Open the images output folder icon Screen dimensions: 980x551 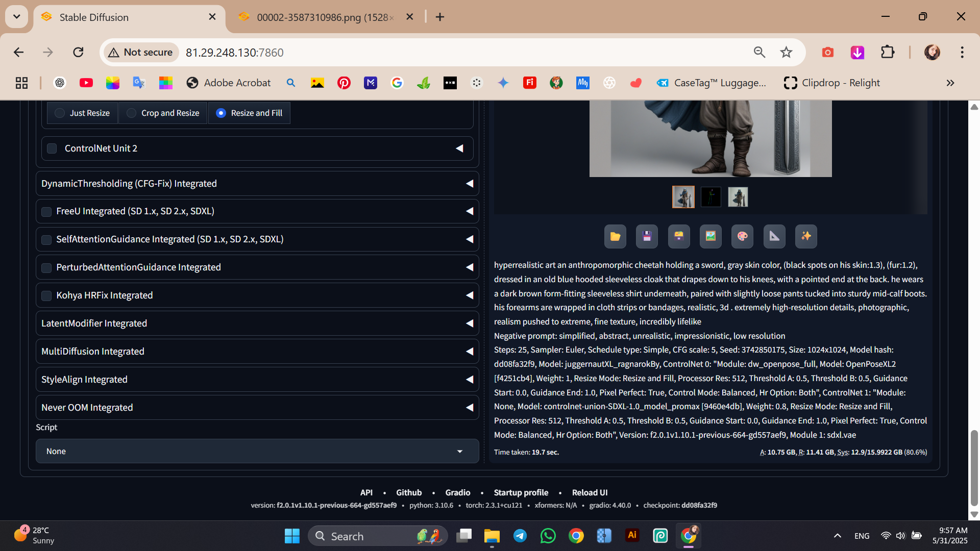tap(615, 236)
